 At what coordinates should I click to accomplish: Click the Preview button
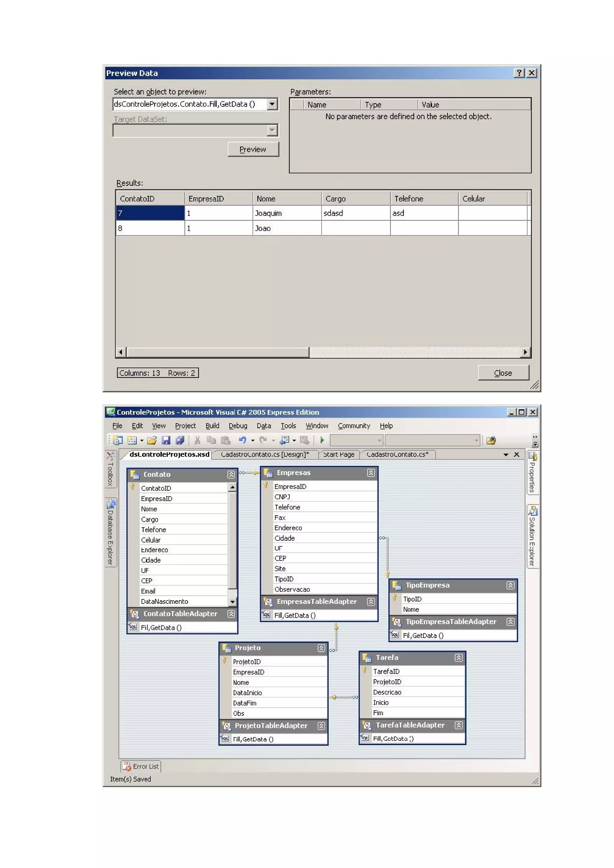click(253, 149)
